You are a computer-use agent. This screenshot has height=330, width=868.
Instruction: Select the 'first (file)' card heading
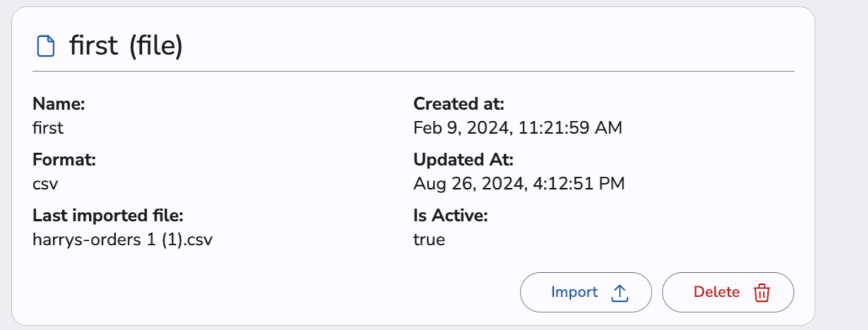(x=125, y=46)
